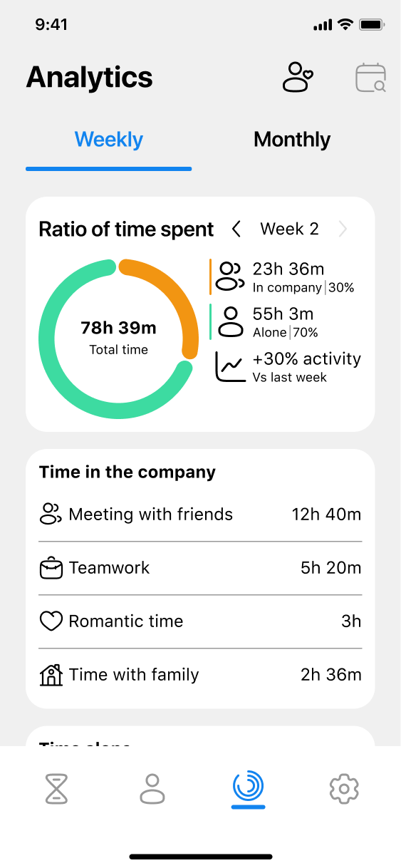Open the person-with-heart profile icon
The height and width of the screenshot is (868, 401).
[x=298, y=77]
